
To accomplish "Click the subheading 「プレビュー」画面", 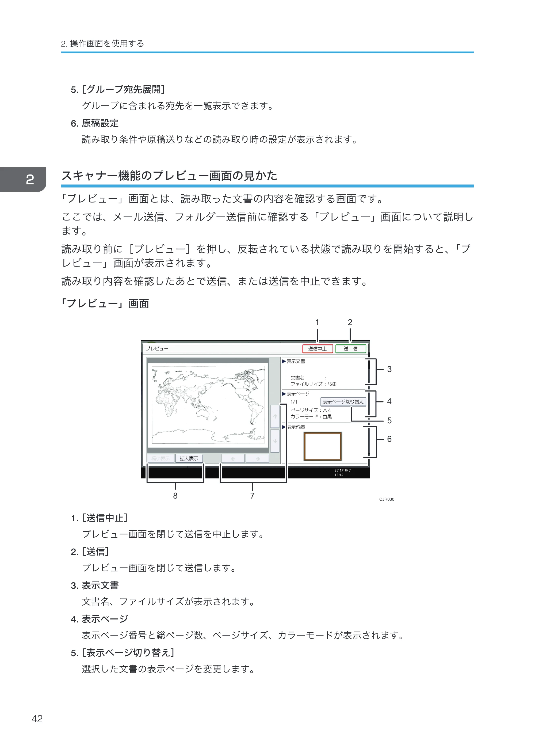I will click(x=105, y=303).
